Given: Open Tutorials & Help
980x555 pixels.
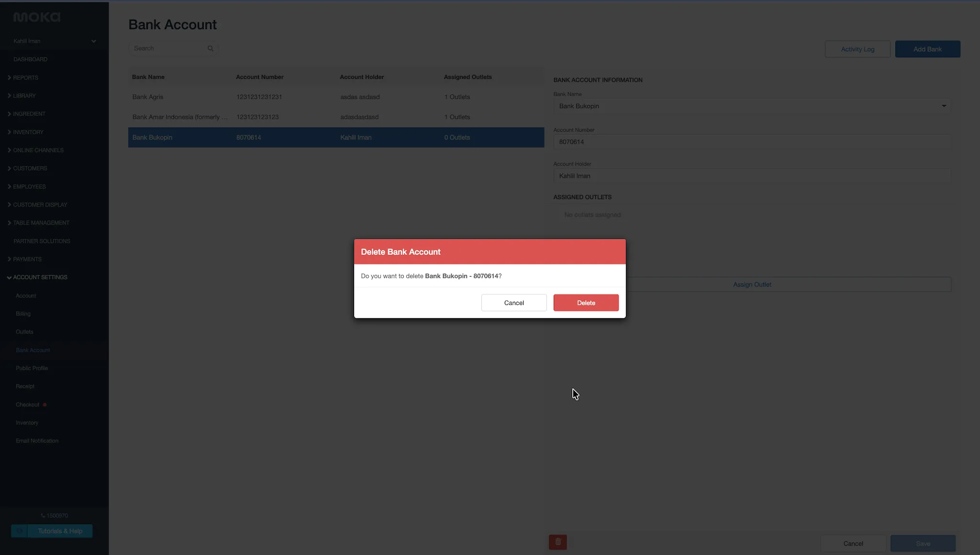Looking at the screenshot, I should pos(52,531).
